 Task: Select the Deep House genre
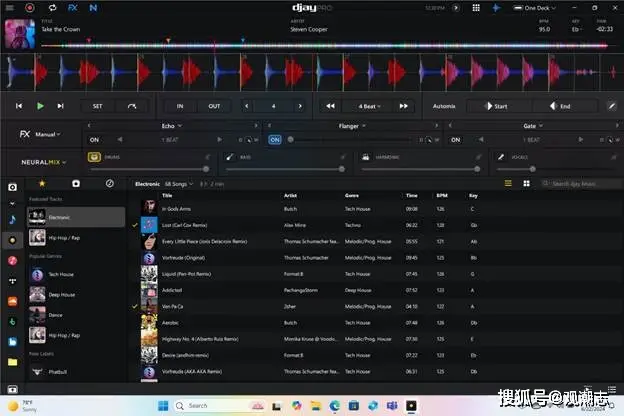[76, 295]
